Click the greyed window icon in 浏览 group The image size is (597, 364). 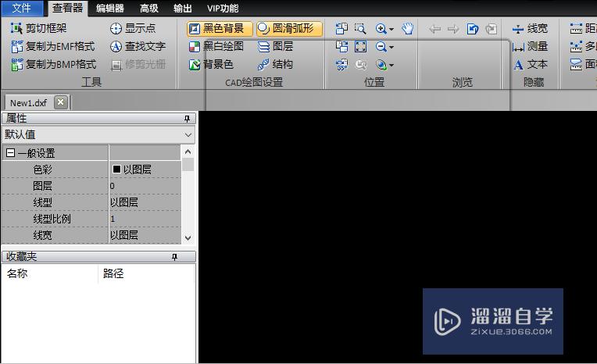tap(492, 29)
